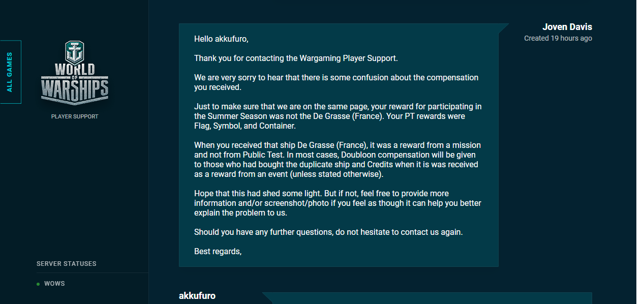
Task: Click the World of Warships logo
Action: [x=75, y=73]
